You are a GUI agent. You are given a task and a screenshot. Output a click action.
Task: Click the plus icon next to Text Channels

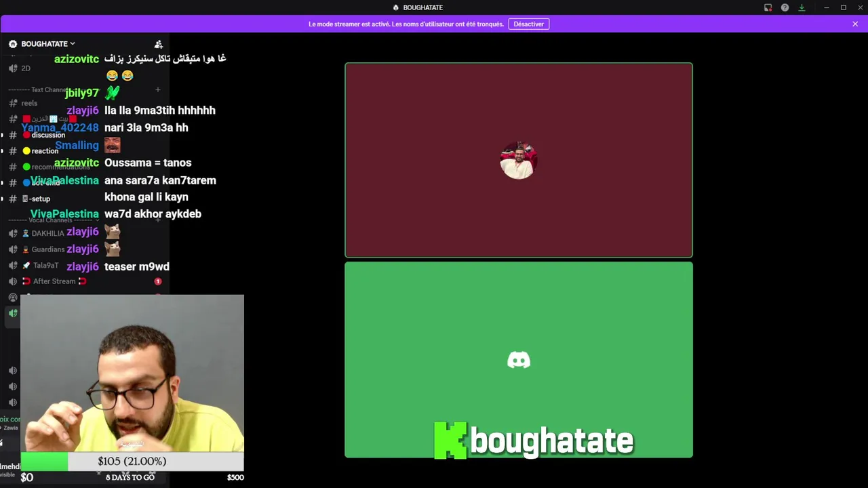click(157, 89)
